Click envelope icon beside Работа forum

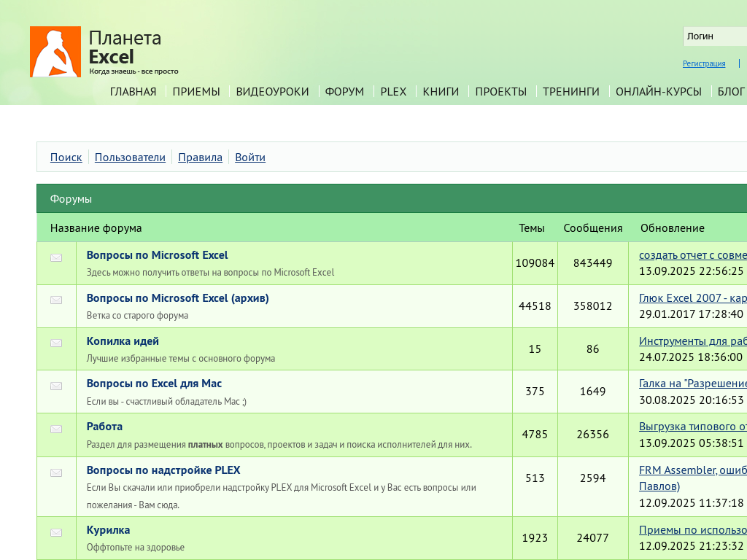click(x=56, y=429)
